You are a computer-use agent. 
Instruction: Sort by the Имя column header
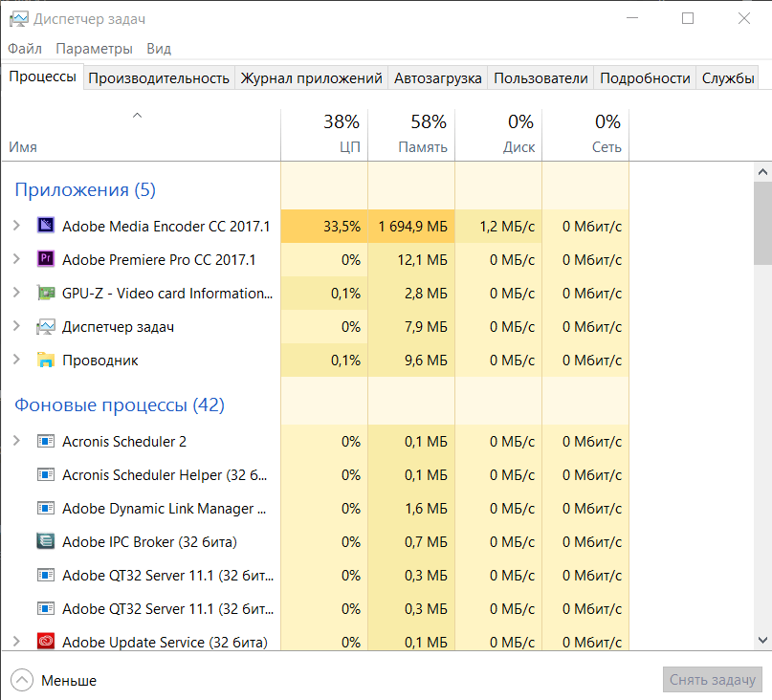[141, 135]
